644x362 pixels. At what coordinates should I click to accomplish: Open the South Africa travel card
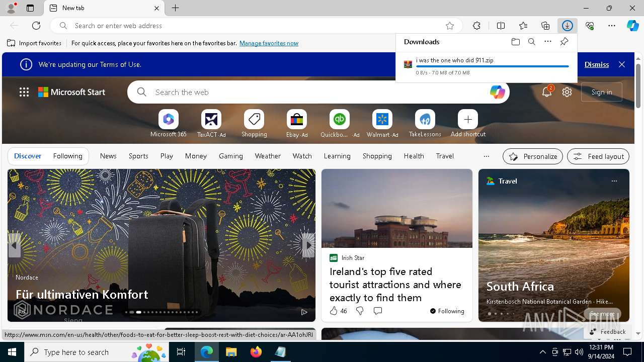tap(553, 245)
